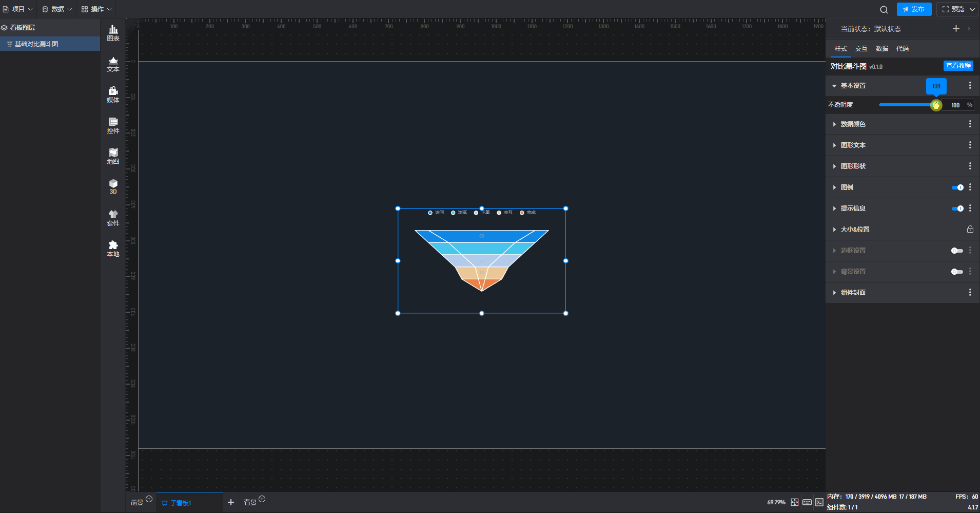The height and width of the screenshot is (513, 980).
Task: Switch to the 交互 tab
Action: tap(861, 49)
